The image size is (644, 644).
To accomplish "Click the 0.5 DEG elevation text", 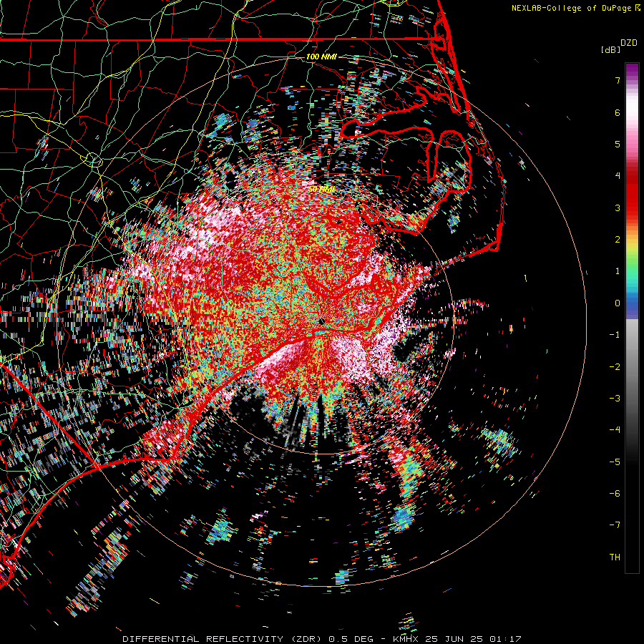I will pyautogui.click(x=351, y=639).
